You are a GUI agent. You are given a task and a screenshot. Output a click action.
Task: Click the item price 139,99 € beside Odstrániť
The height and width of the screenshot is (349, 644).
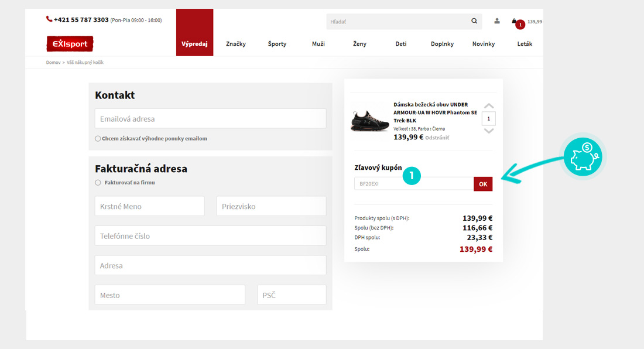(408, 137)
